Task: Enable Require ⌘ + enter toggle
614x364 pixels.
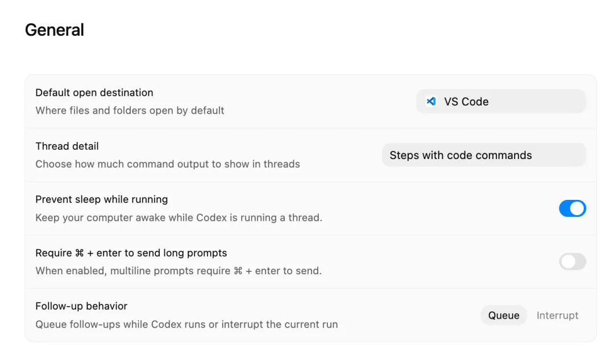Action: pyautogui.click(x=572, y=262)
